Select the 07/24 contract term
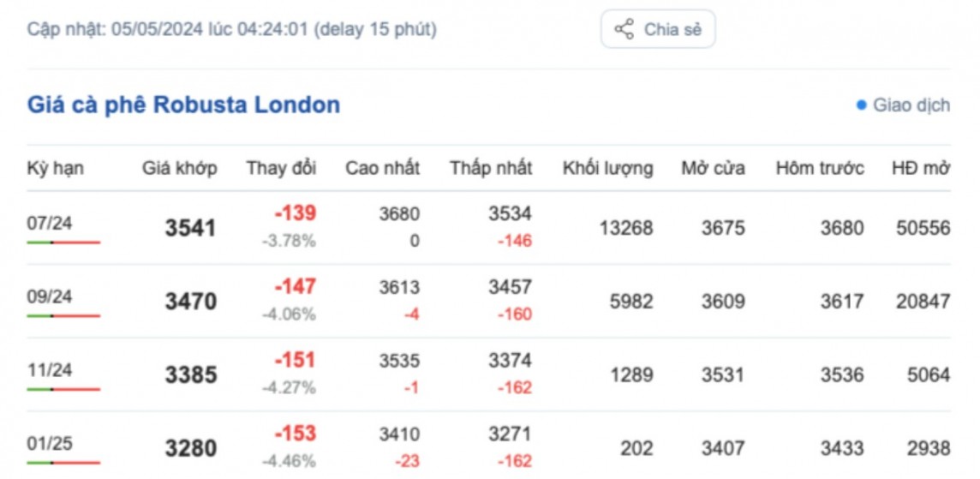 click(x=50, y=223)
